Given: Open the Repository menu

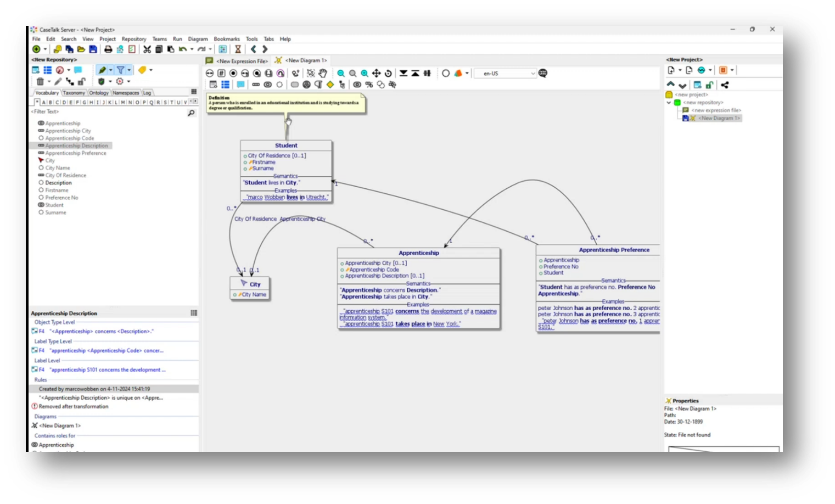Looking at the screenshot, I should pyautogui.click(x=134, y=39).
